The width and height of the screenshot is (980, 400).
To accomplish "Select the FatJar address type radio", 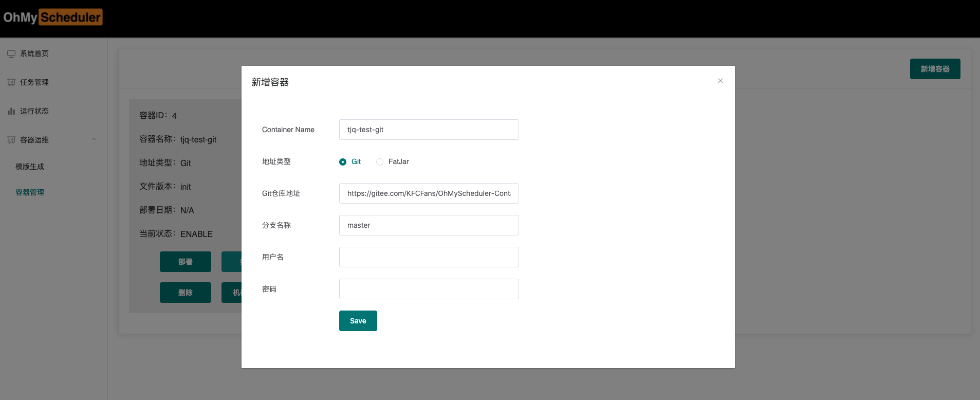I will click(380, 162).
